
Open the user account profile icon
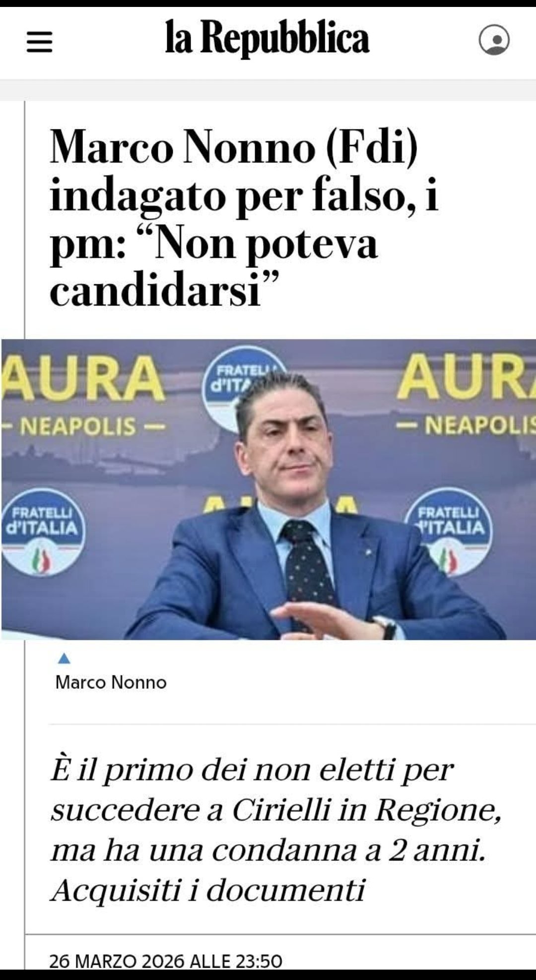pos(494,40)
